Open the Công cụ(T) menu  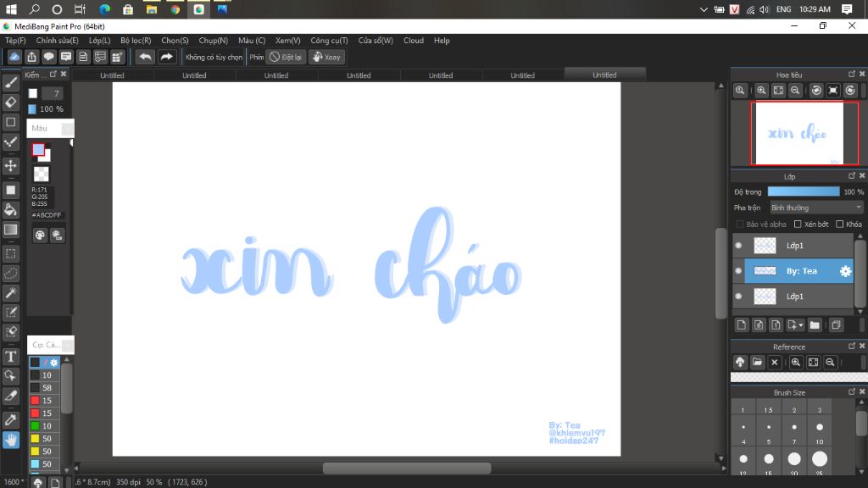pyautogui.click(x=329, y=41)
